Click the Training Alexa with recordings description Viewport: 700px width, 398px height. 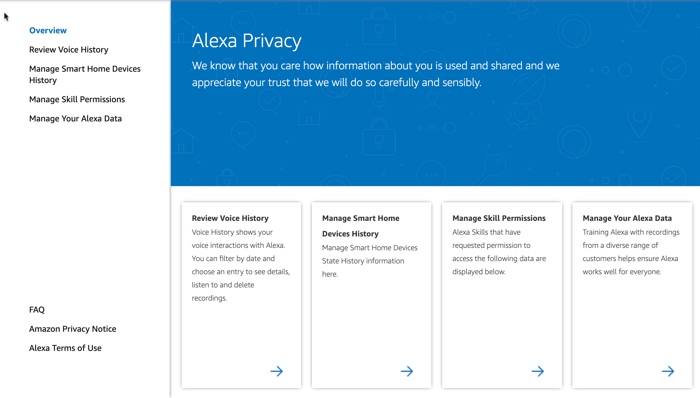[631, 252]
